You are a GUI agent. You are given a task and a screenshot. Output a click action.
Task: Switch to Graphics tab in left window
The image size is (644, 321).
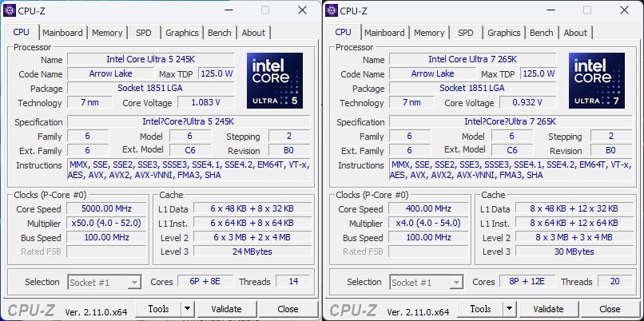click(x=182, y=33)
